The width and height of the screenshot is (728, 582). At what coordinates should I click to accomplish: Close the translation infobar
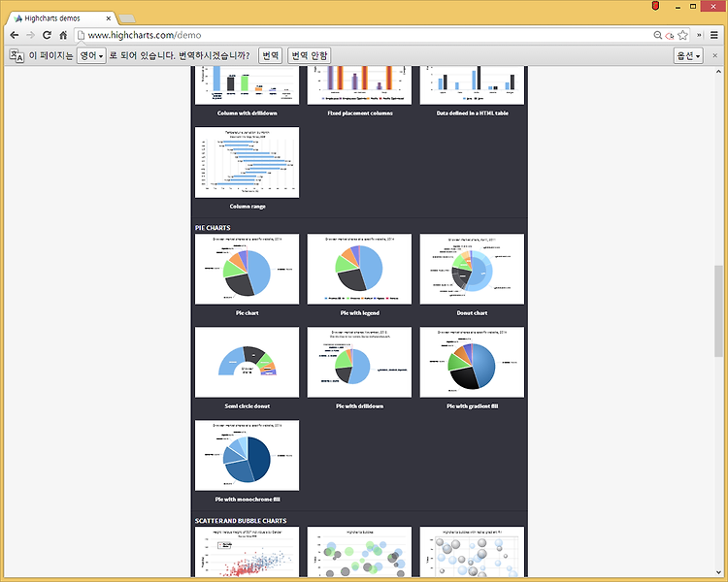point(715,55)
